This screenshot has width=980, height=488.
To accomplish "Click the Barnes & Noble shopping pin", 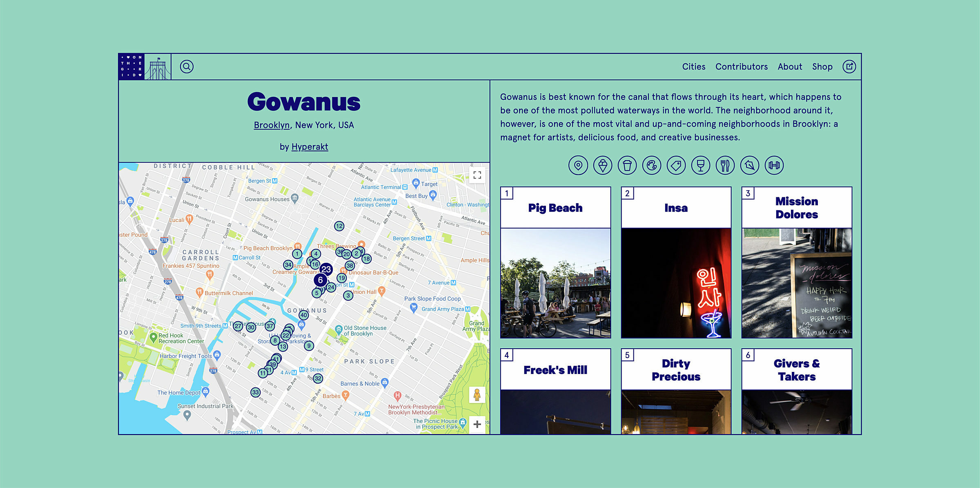I will pyautogui.click(x=384, y=382).
